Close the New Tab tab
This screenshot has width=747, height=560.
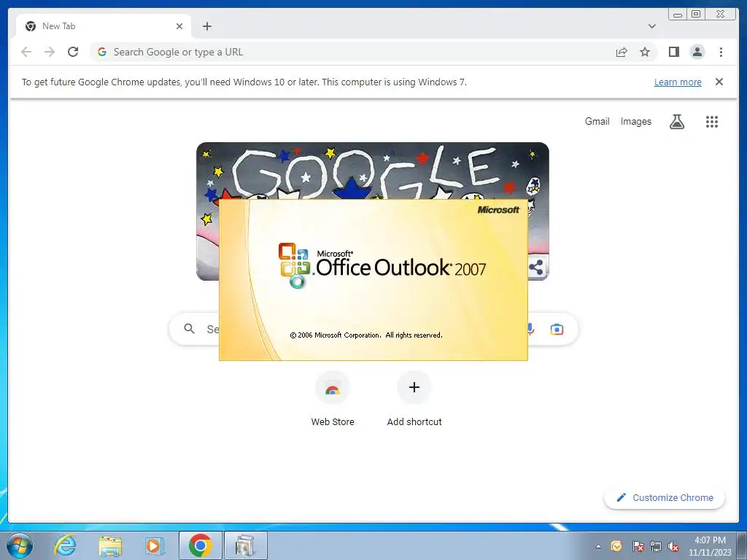pos(179,26)
